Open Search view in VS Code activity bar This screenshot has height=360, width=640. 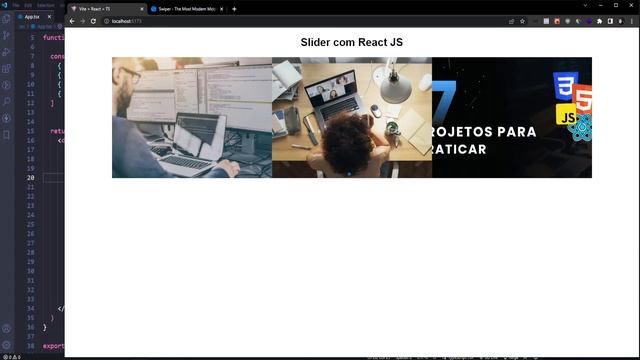tap(7, 102)
